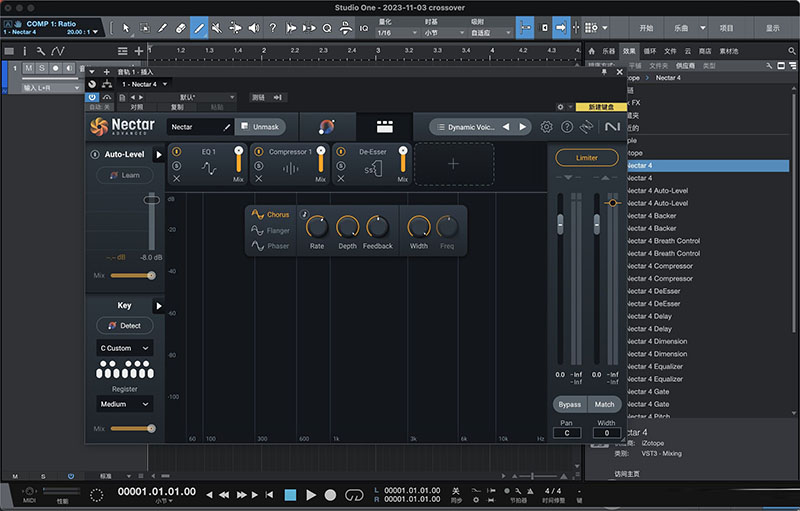Open the track inspector 'i' icon
Image resolution: width=800 pixels, height=511 pixels.
[24, 51]
